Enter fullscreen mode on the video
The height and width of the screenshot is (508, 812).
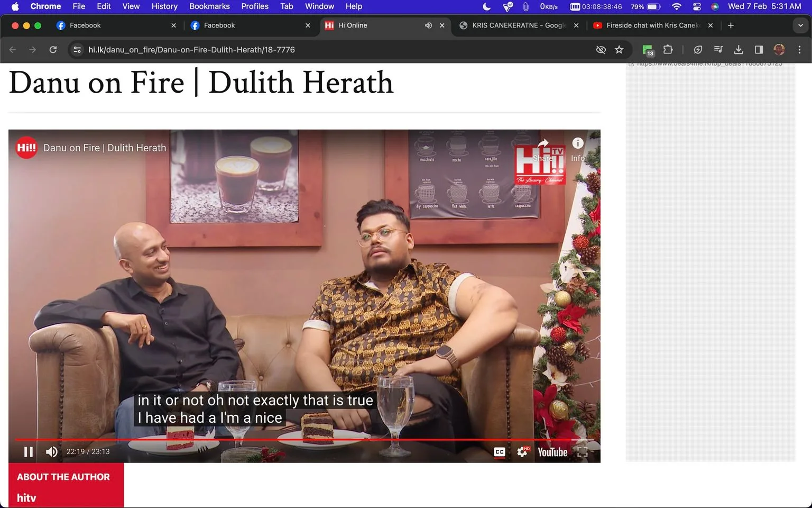[x=583, y=452]
